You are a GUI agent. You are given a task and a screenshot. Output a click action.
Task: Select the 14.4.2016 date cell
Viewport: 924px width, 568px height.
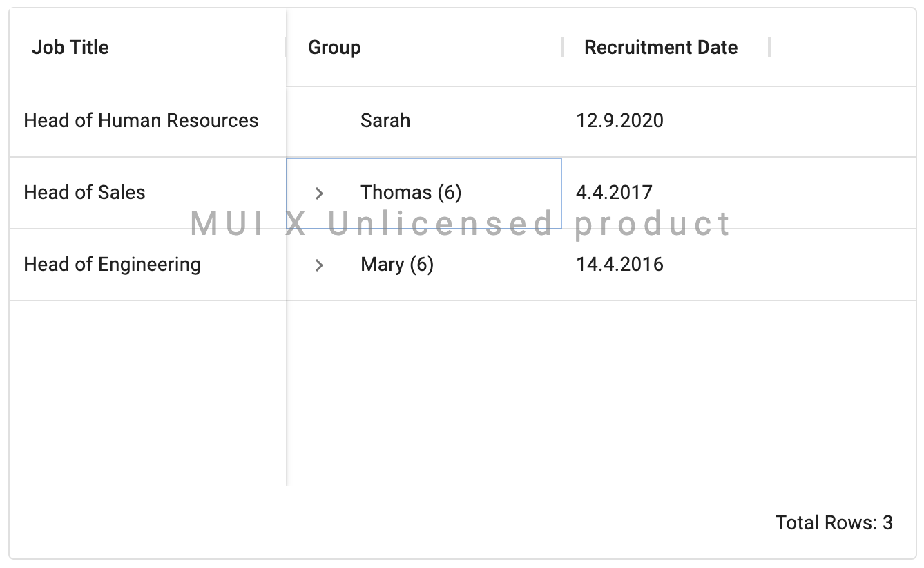point(666,265)
